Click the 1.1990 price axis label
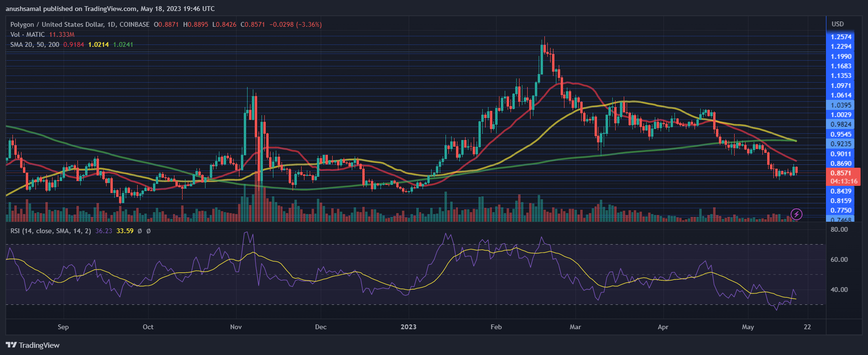Image resolution: width=868 pixels, height=355 pixels. [841, 56]
